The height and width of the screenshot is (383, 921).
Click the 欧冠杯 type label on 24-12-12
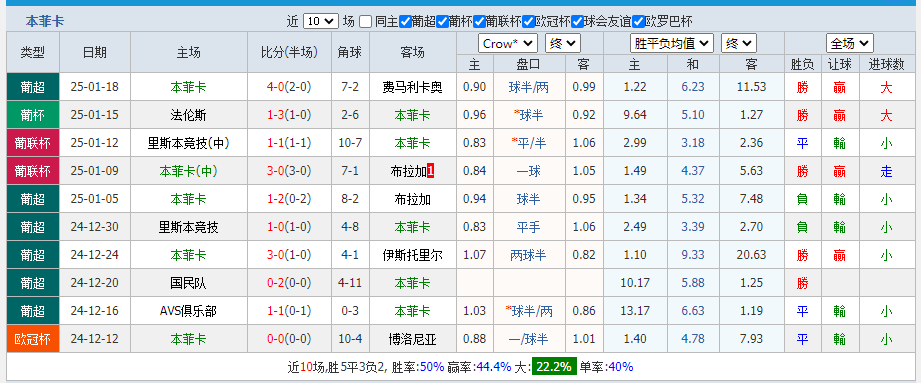(33, 339)
